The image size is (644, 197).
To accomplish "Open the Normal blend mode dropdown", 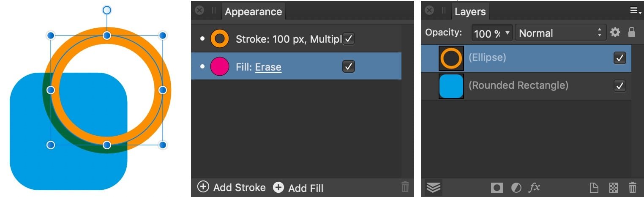I will [560, 33].
